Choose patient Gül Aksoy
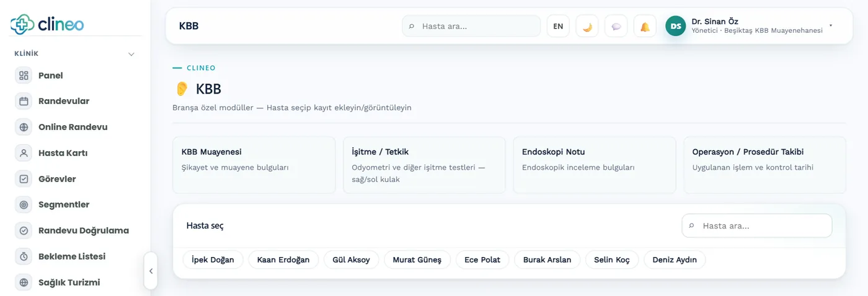 pyautogui.click(x=352, y=259)
